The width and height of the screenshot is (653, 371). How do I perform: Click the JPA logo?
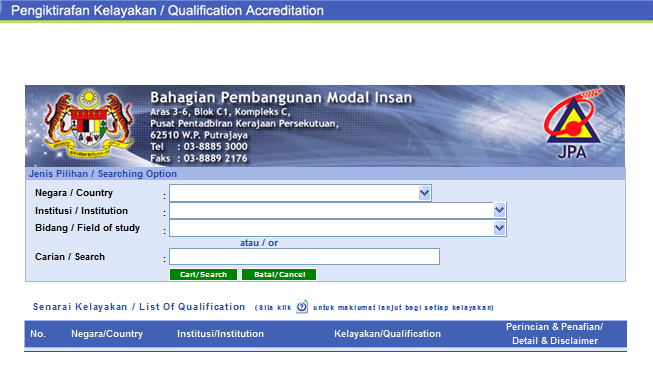573,124
